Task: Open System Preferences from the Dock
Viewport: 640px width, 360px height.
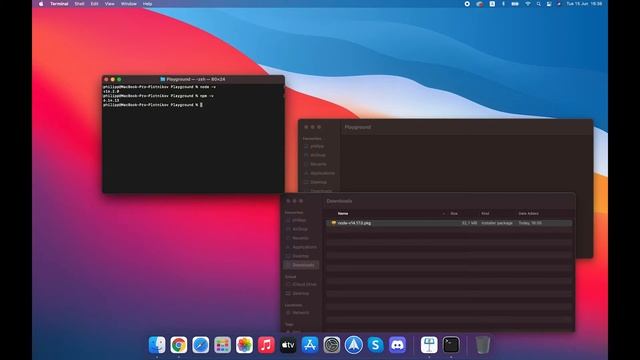Action: (331, 345)
